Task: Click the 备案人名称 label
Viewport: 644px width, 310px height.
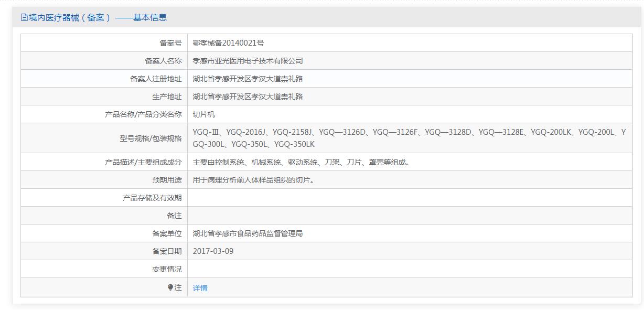Action: pos(163,61)
